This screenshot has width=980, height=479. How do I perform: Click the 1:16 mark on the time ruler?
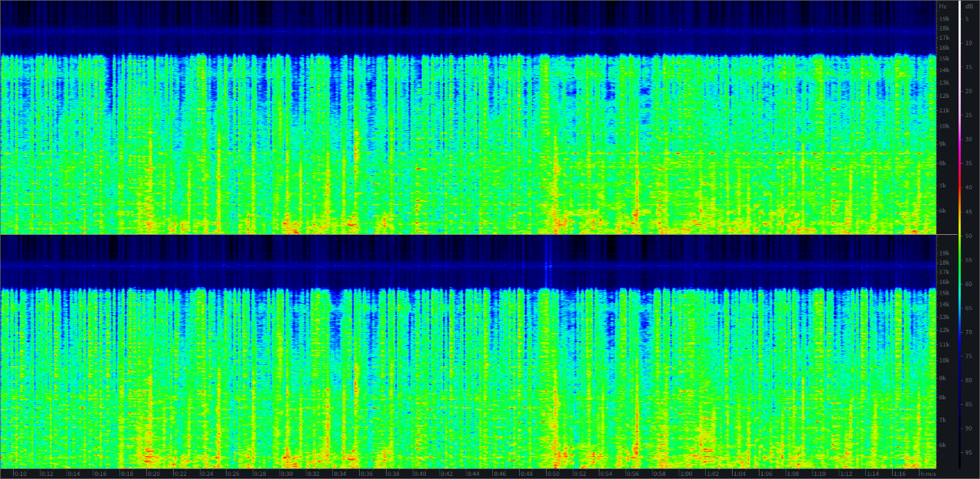899,474
